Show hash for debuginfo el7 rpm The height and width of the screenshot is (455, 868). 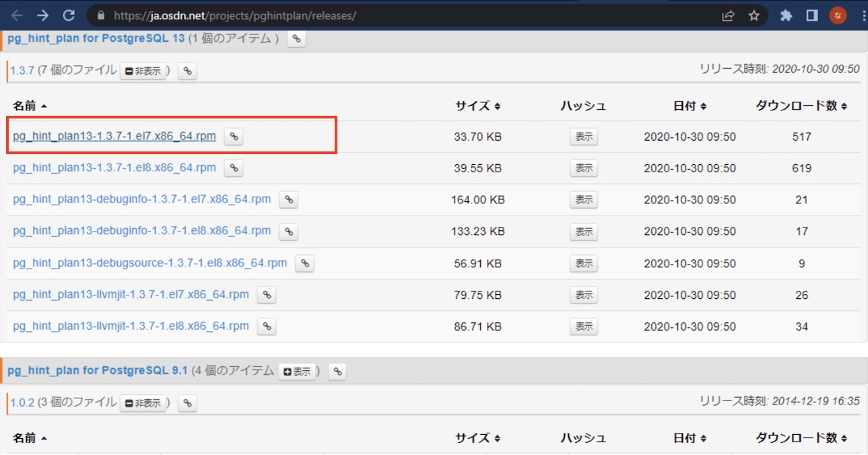click(584, 200)
